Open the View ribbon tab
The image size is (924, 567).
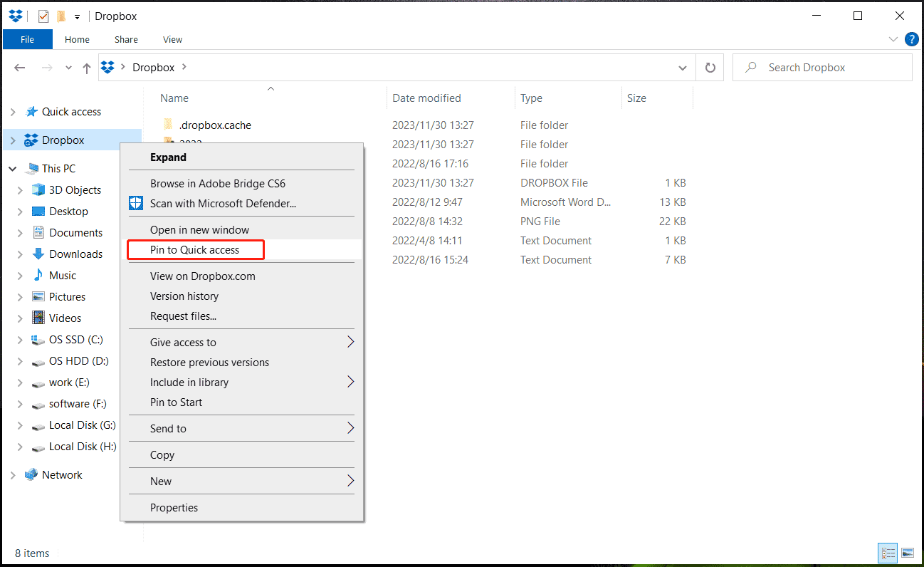(172, 39)
